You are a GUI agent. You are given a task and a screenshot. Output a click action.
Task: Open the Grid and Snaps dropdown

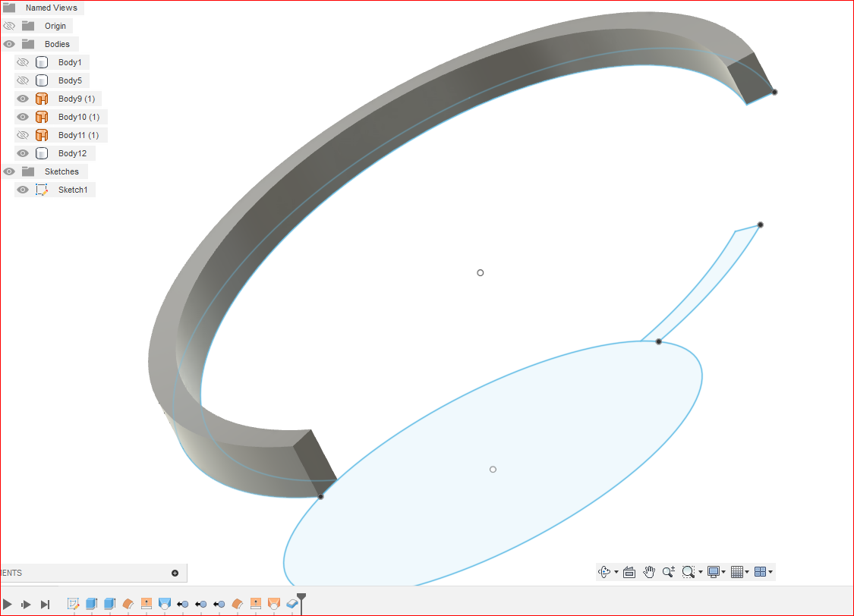click(x=739, y=572)
